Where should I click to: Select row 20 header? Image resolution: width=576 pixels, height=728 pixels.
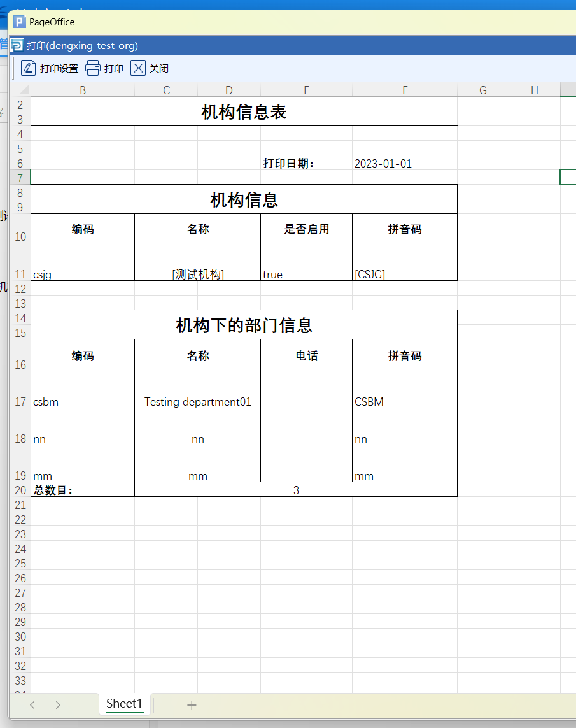click(x=20, y=490)
